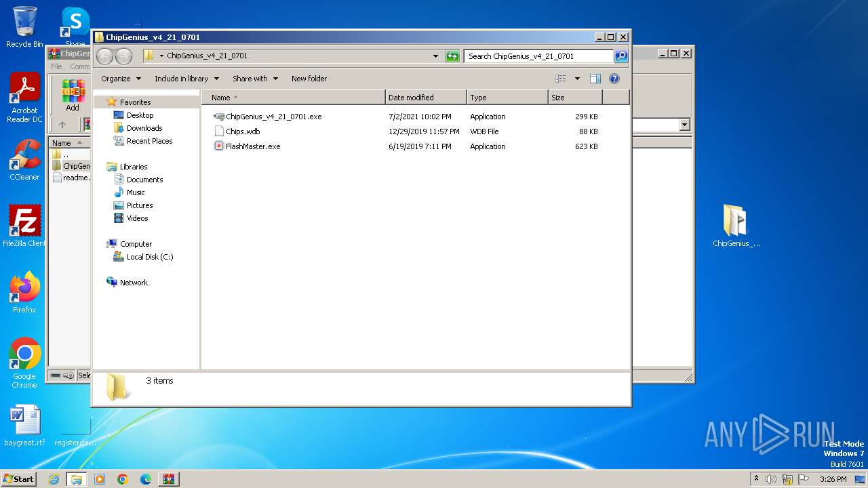This screenshot has width=868, height=488.
Task: Launch Google Chrome from the desktop
Action: (24, 363)
